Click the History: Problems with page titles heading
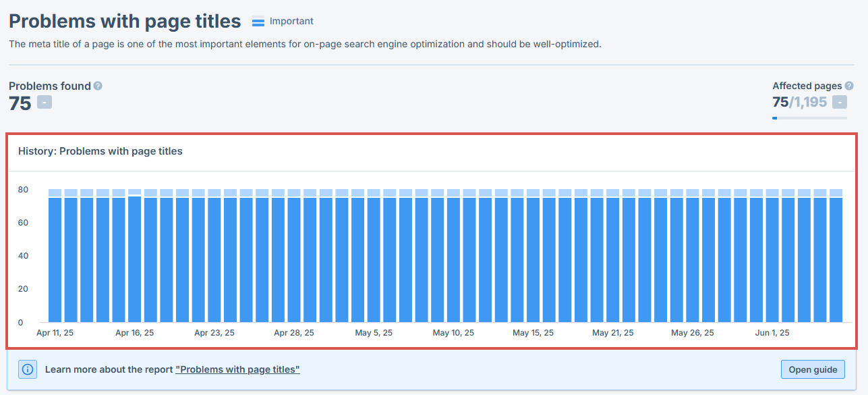Image resolution: width=868 pixels, height=395 pixels. [x=100, y=151]
